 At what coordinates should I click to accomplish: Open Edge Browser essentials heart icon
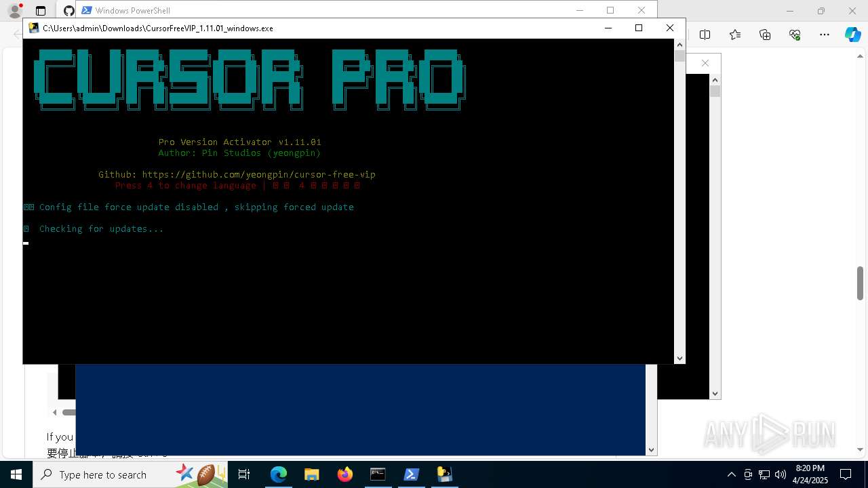[x=795, y=35]
